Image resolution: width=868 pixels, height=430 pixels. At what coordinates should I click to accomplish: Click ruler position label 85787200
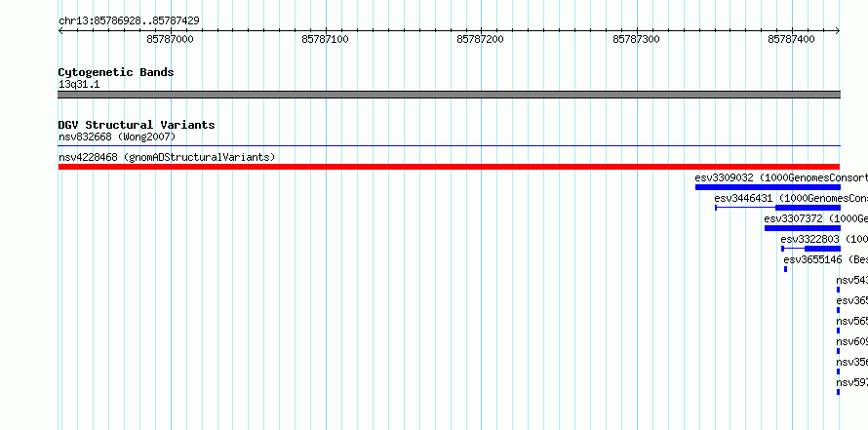[x=480, y=39]
